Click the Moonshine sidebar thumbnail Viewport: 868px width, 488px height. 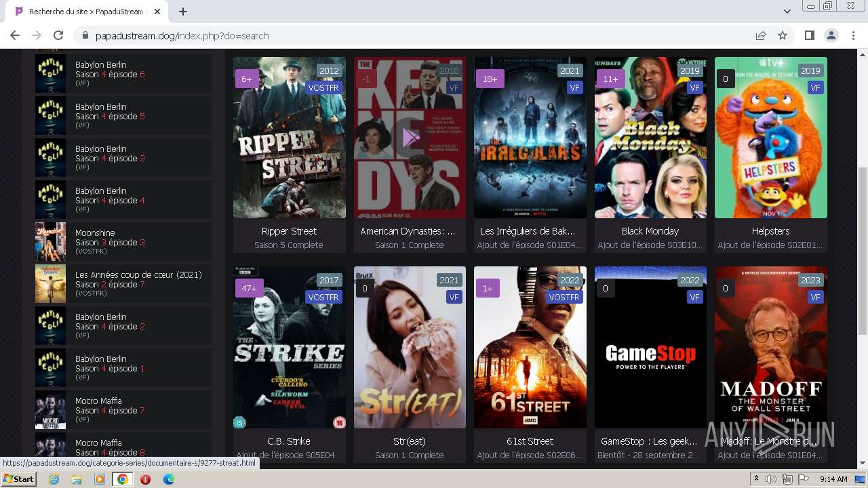tap(50, 242)
